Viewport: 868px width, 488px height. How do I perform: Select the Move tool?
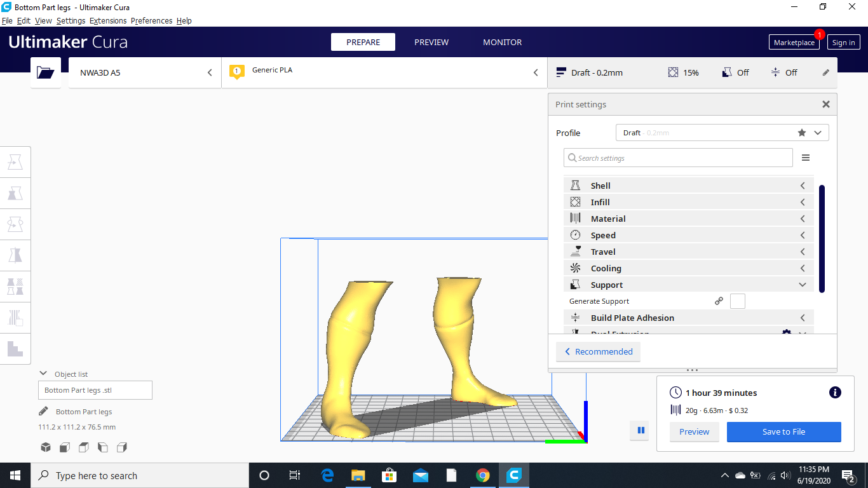(15, 161)
